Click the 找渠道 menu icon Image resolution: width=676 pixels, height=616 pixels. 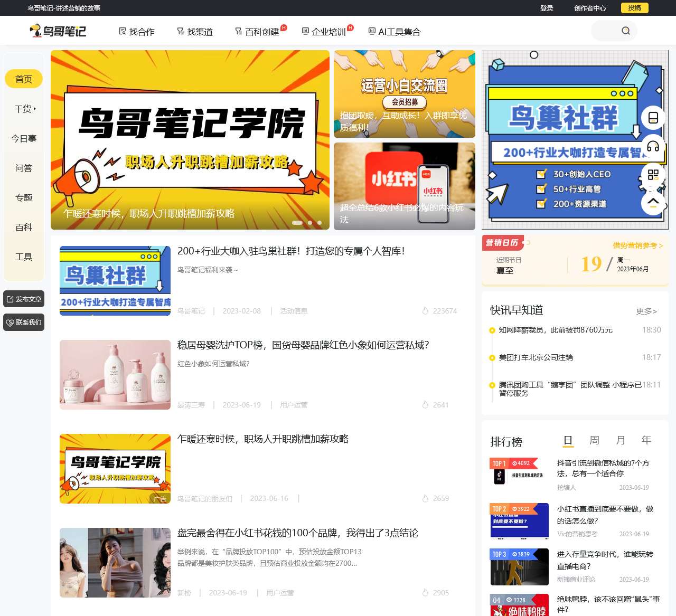[181, 31]
